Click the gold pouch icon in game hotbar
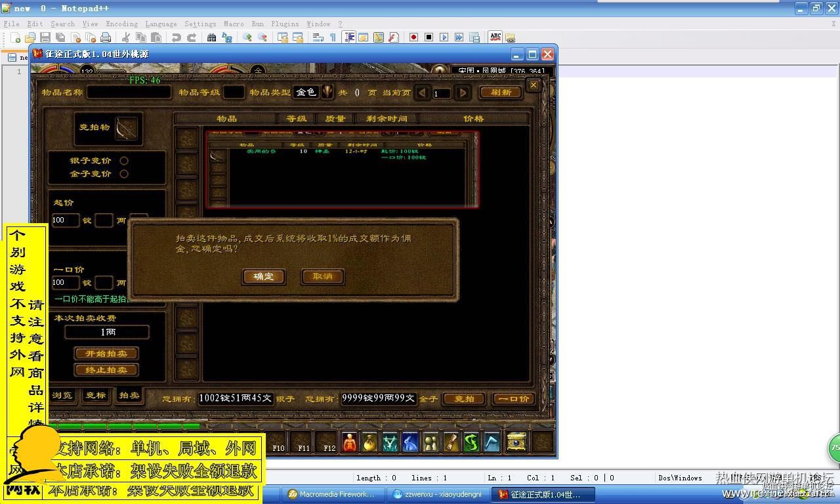 (370, 442)
